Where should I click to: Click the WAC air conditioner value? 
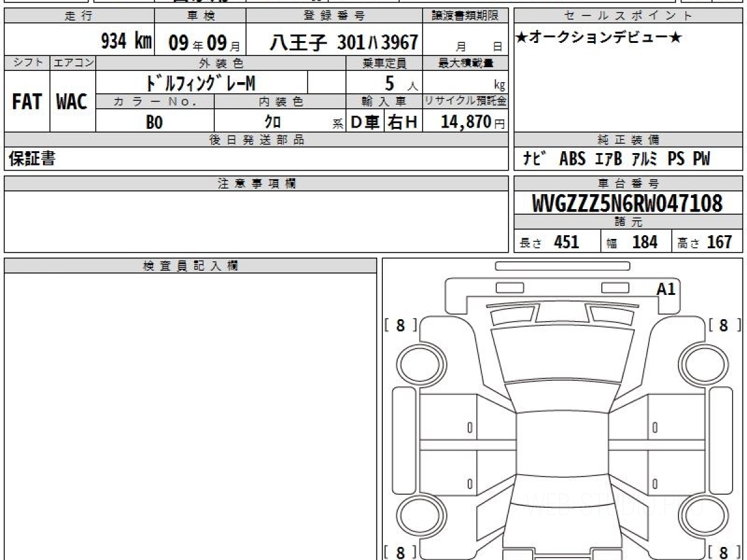pyautogui.click(x=72, y=102)
